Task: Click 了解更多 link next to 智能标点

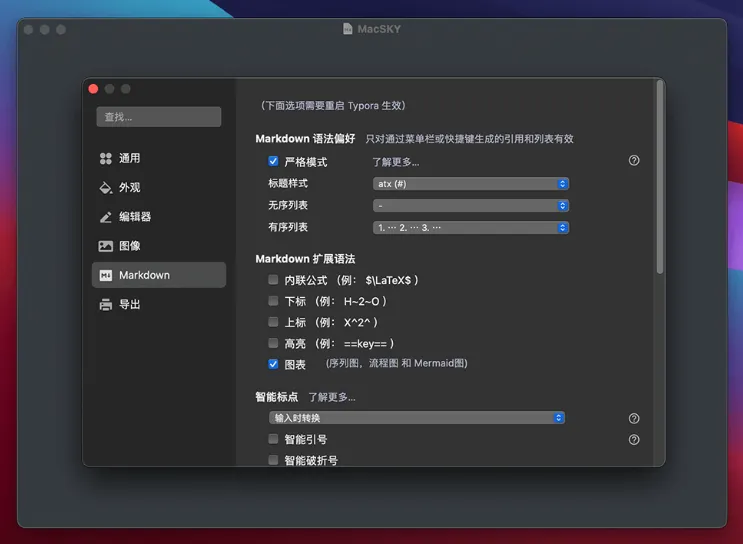Action: tap(332, 397)
